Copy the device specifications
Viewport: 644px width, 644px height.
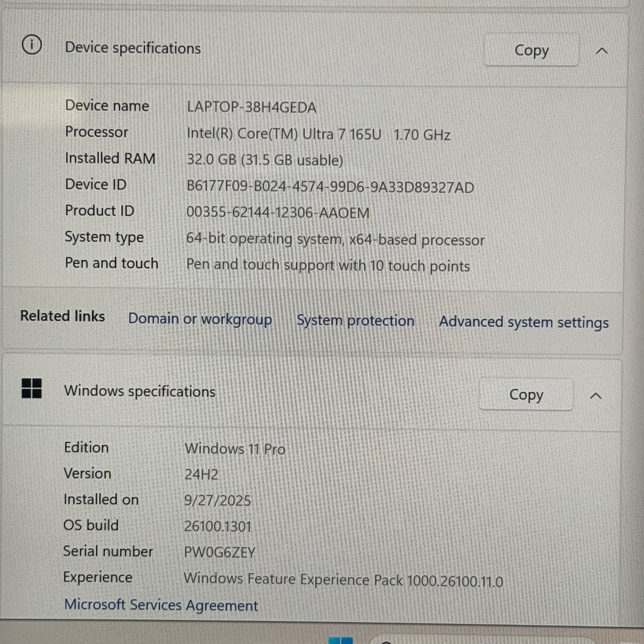click(x=532, y=50)
